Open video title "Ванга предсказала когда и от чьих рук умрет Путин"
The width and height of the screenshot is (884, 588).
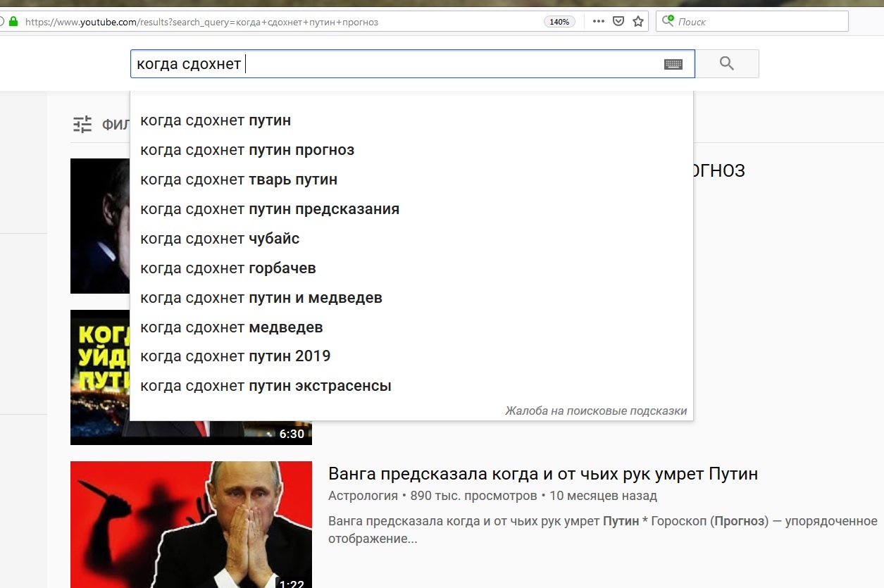(543, 474)
